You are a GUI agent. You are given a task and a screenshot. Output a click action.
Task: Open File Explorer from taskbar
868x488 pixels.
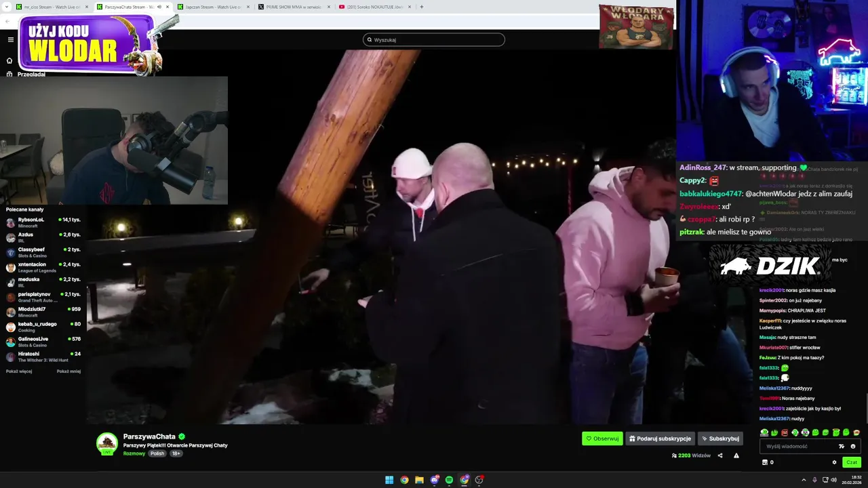[419, 480]
